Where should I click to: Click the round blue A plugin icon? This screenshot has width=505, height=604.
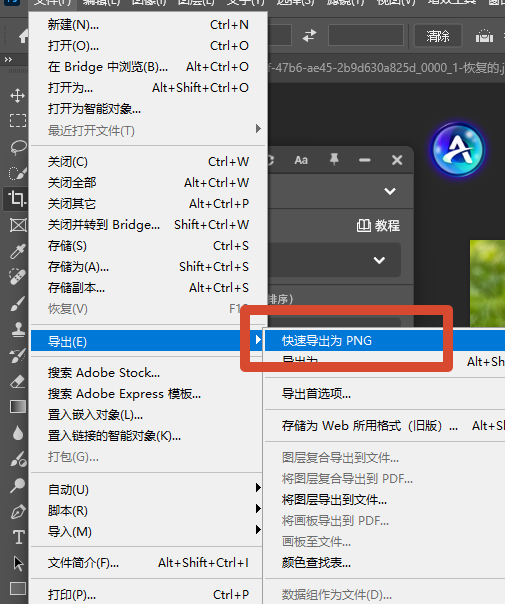click(458, 149)
